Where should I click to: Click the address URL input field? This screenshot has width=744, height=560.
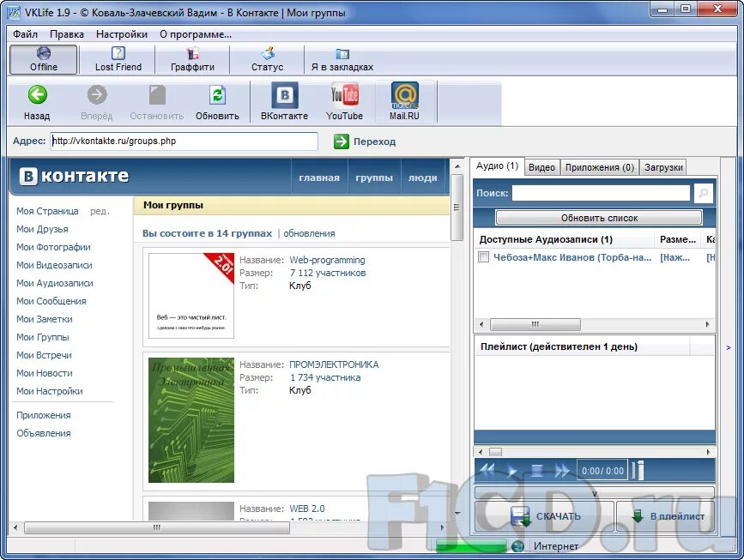pyautogui.click(x=184, y=142)
